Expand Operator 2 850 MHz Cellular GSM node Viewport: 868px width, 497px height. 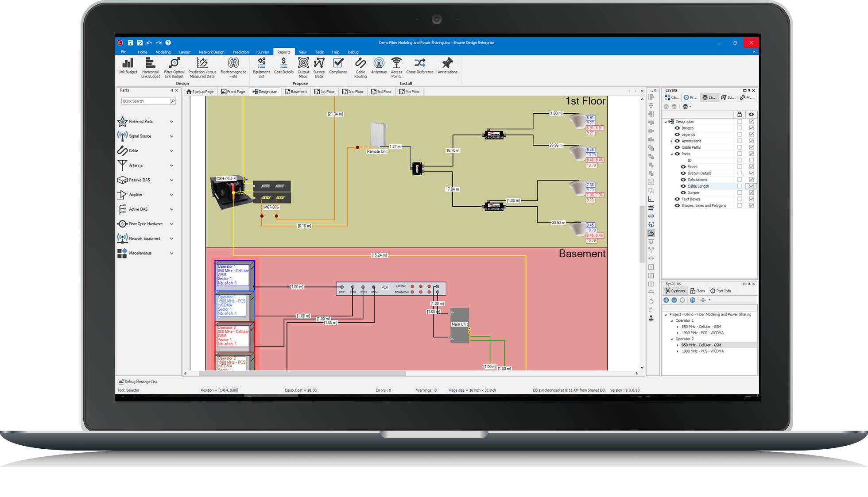click(x=677, y=345)
